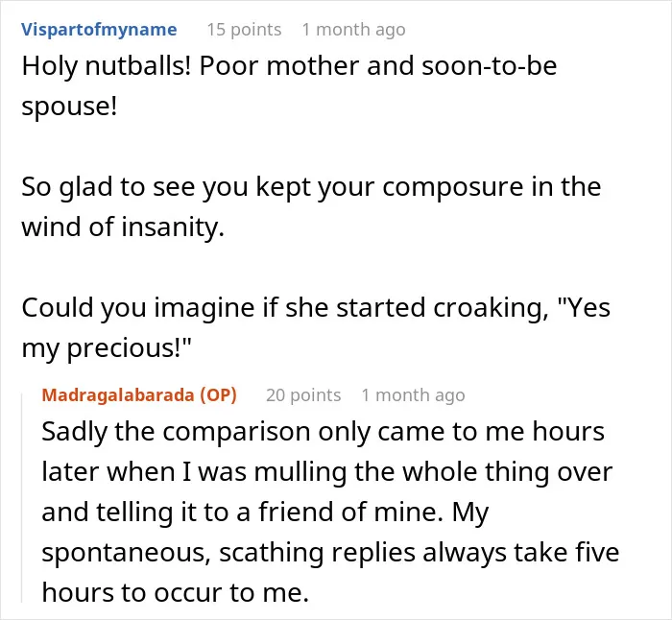The image size is (672, 620).
Task: Open the Madragalabarada reply's 1 month ago timestamp
Action: click(x=413, y=395)
